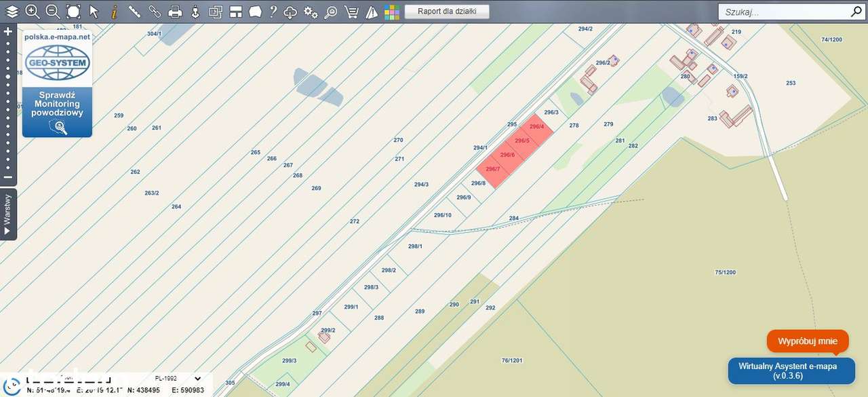This screenshot has height=397, width=868.
Task: Expand the Warstwy side panel
Action: point(8,214)
